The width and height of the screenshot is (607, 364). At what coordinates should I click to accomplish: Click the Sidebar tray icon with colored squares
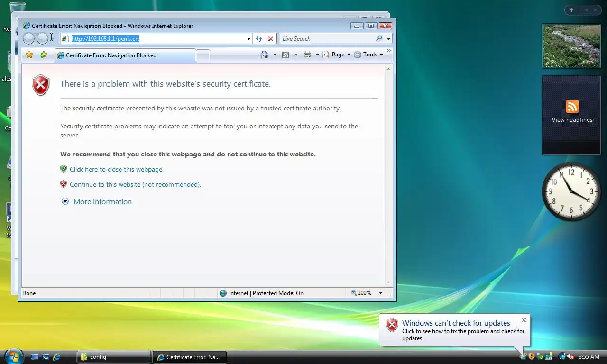pyautogui.click(x=548, y=356)
